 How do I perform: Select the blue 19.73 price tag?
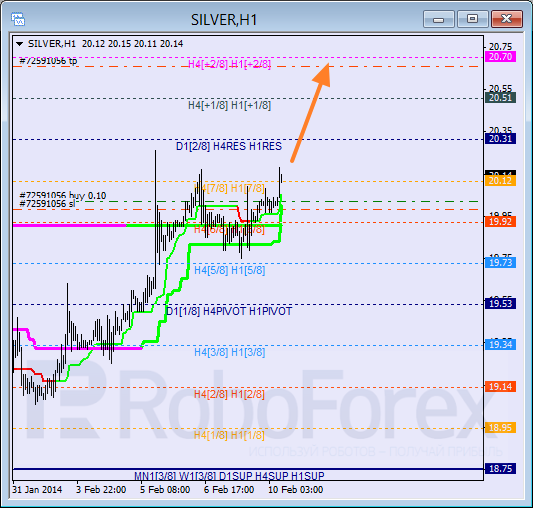(500, 263)
